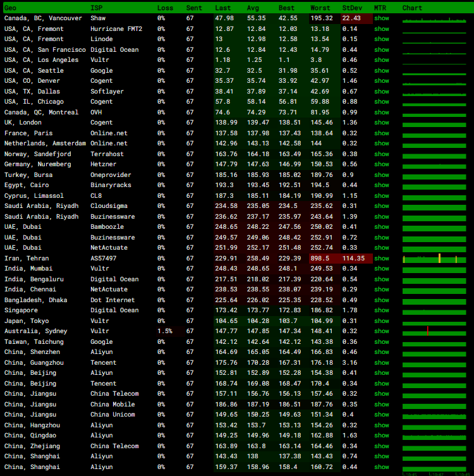Viewport: 474px width, 476px height.
Task: Select the 1.5% loss value for Sydney
Action: pos(165,331)
